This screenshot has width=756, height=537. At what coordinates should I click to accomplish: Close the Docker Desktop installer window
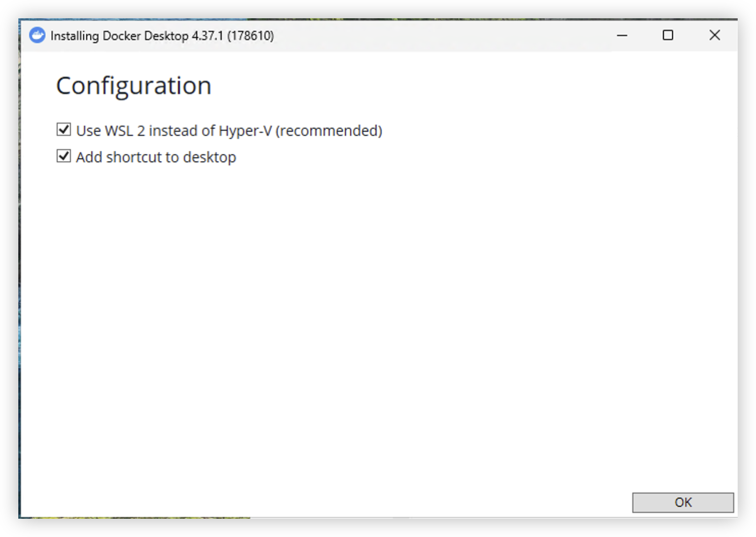(x=714, y=35)
